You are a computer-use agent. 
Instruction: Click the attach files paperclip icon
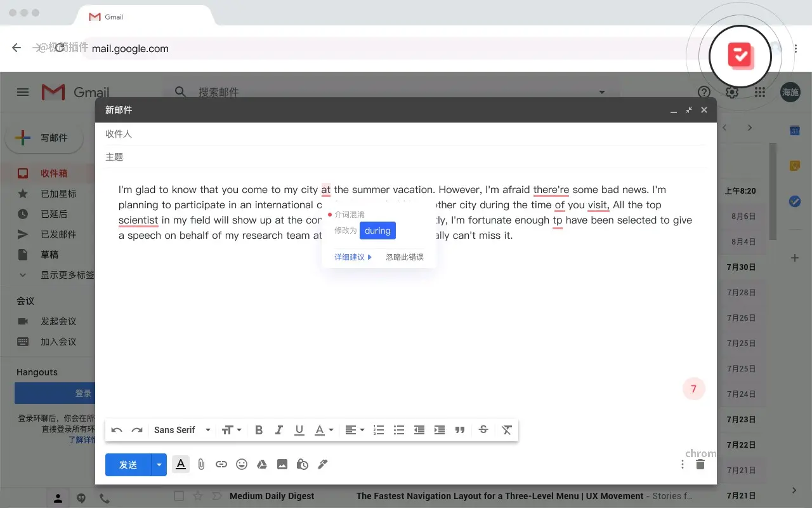pos(201,464)
